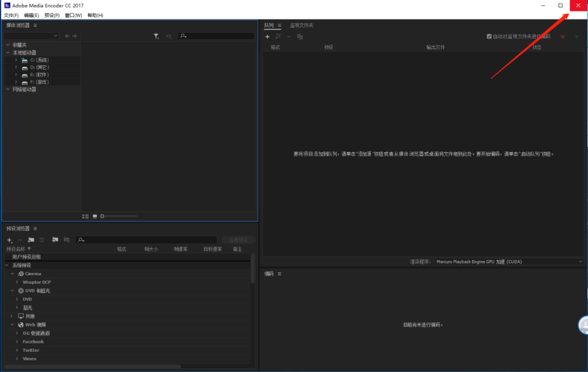Image resolution: width=588 pixels, height=372 pixels.
Task: Click the media browser eye view icon
Action: [x=169, y=36]
